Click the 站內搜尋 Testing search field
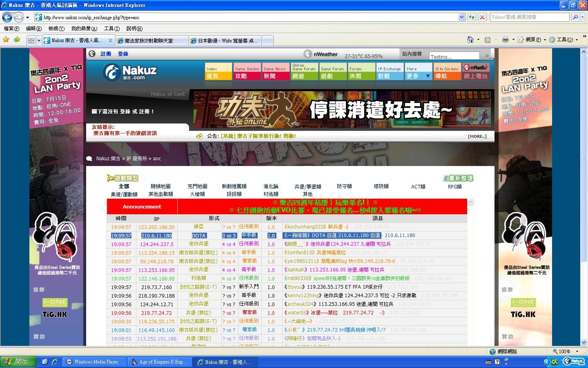This screenshot has height=368, width=588. [x=454, y=56]
